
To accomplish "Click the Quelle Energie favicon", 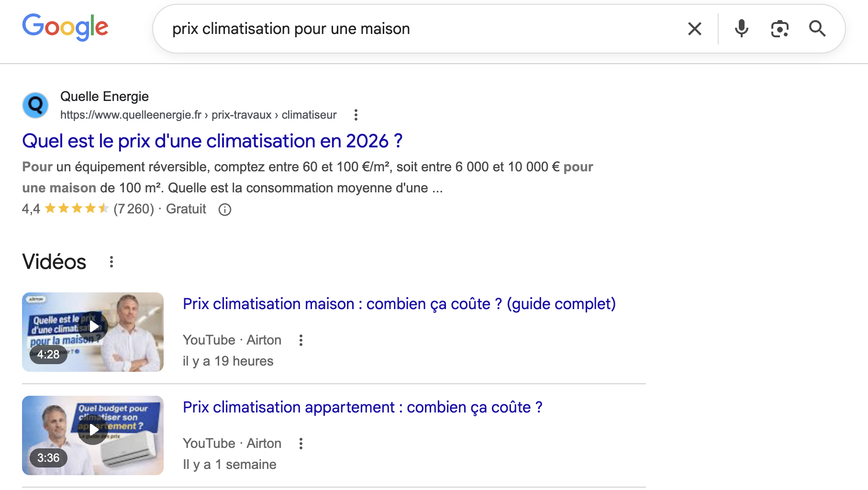I will coord(35,105).
